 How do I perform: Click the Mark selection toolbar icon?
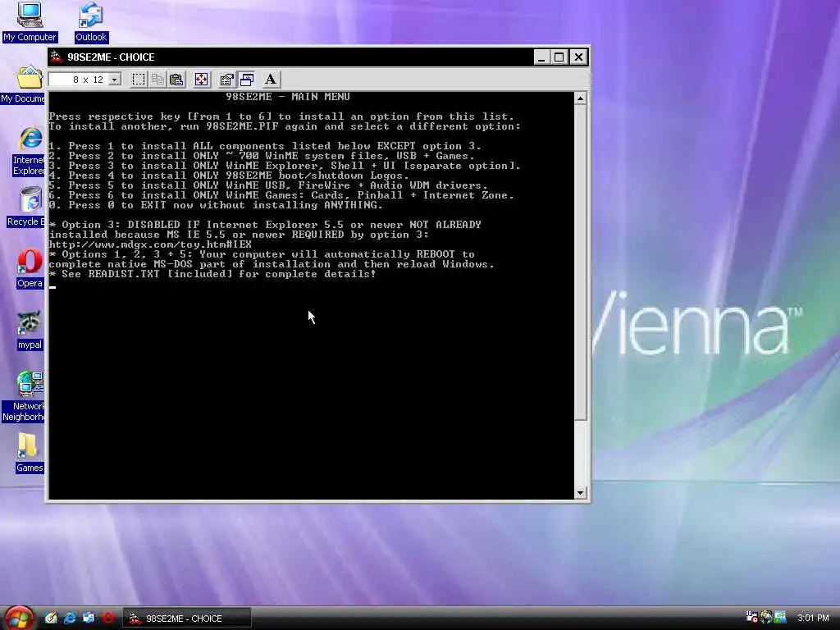138,80
